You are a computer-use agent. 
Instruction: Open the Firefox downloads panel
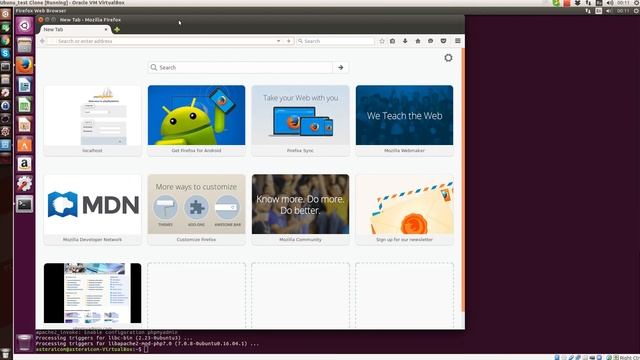(x=405, y=41)
